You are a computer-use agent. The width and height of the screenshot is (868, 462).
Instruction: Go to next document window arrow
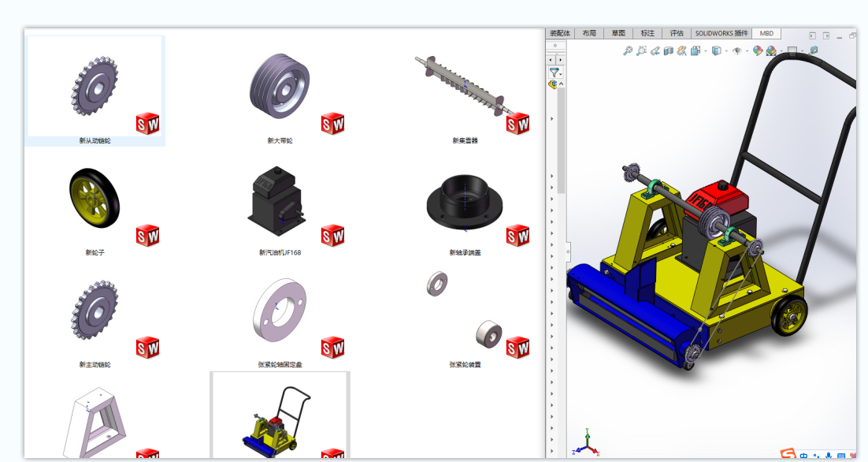coord(826,35)
